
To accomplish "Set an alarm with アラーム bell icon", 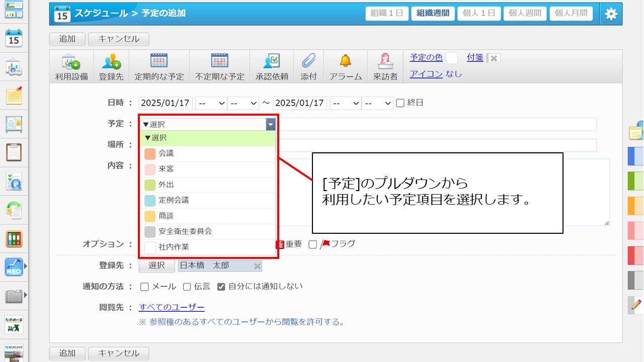I will pyautogui.click(x=345, y=61).
